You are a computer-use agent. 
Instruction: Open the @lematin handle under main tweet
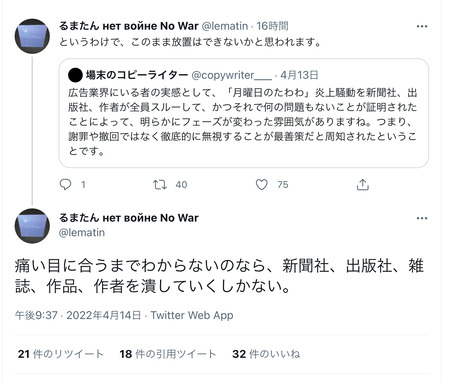82,232
